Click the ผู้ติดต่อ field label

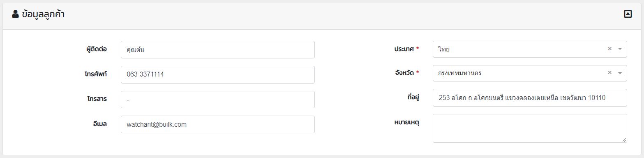[x=94, y=49]
